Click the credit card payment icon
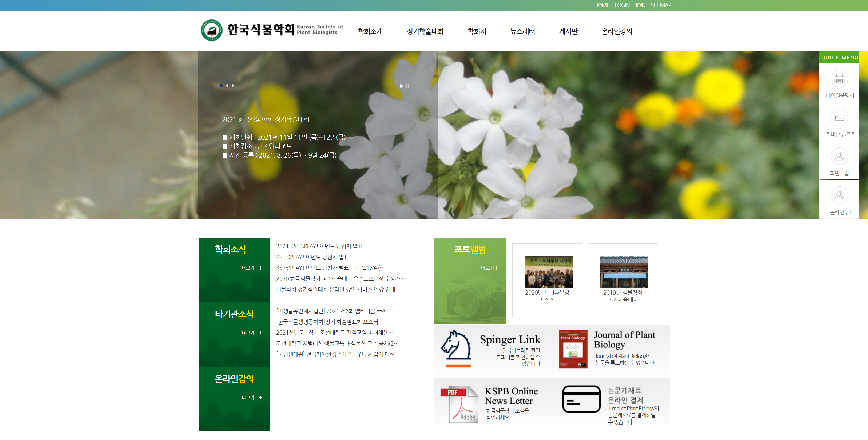 (x=581, y=399)
